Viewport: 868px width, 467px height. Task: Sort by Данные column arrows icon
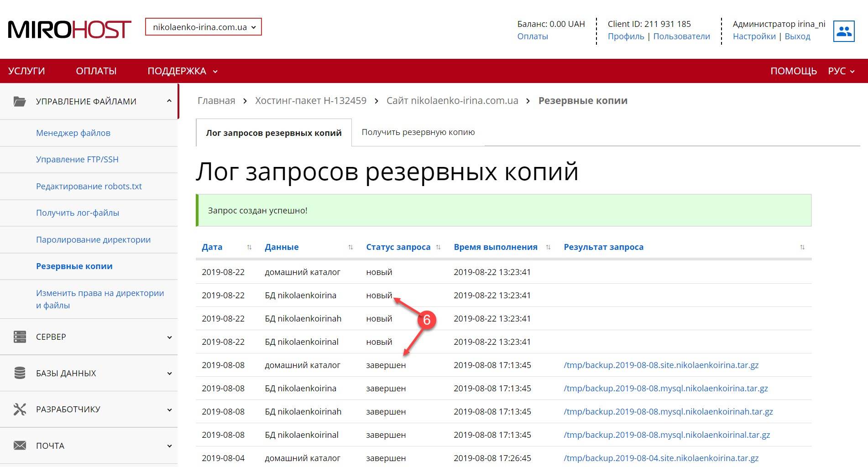(350, 247)
